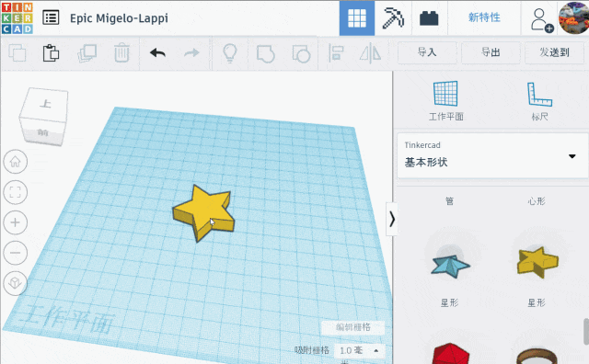The image size is (589, 364).
Task: Click the Paste clipboard icon
Action: click(51, 53)
